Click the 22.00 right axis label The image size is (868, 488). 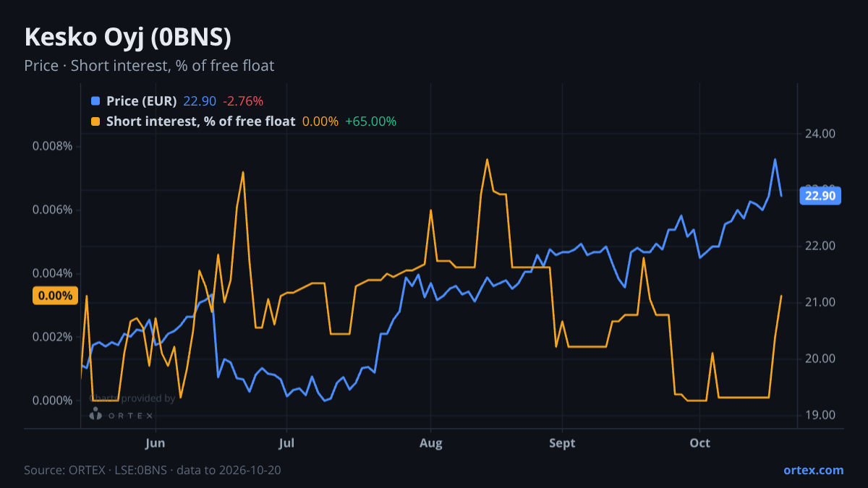820,247
